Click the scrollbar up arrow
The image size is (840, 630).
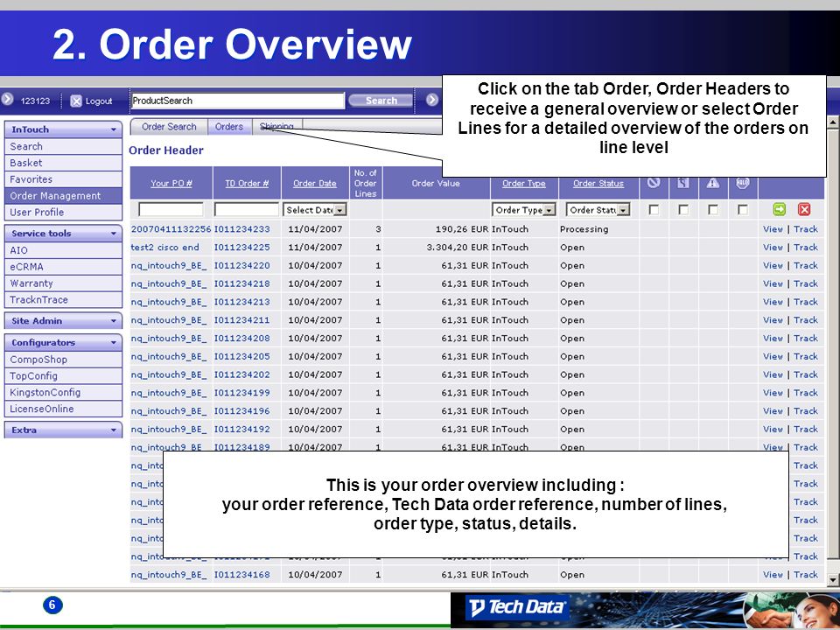click(832, 122)
